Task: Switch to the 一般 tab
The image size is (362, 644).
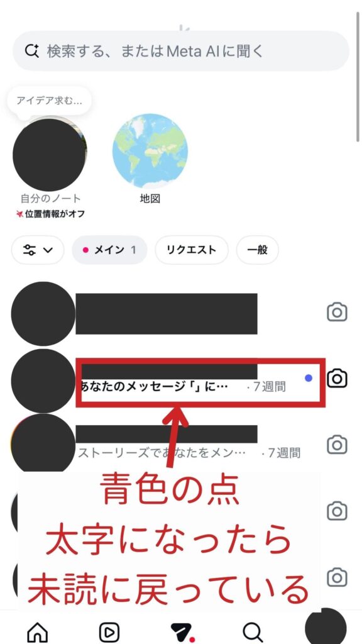Action: tap(257, 250)
